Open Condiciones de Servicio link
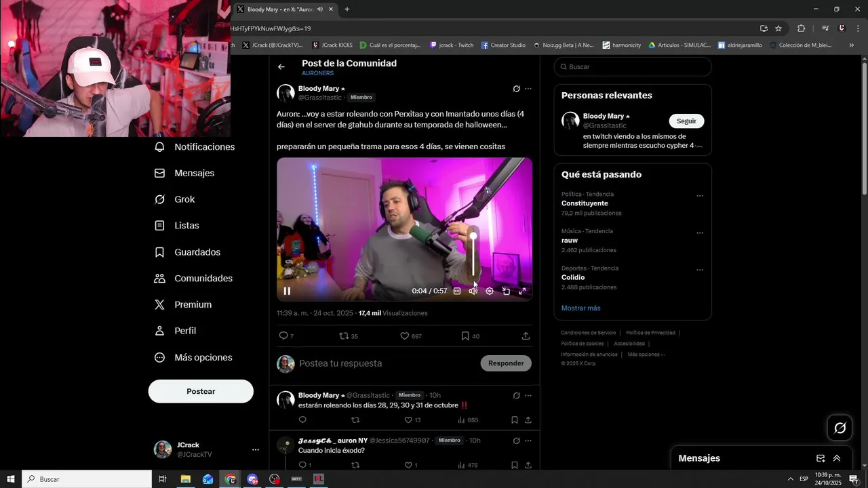Image resolution: width=868 pixels, height=488 pixels. pos(589,333)
